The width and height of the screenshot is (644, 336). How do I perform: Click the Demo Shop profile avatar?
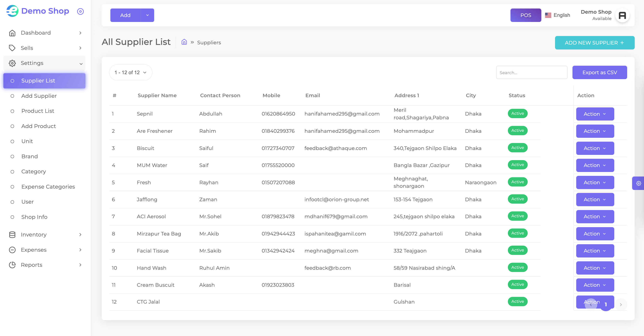[x=622, y=15]
